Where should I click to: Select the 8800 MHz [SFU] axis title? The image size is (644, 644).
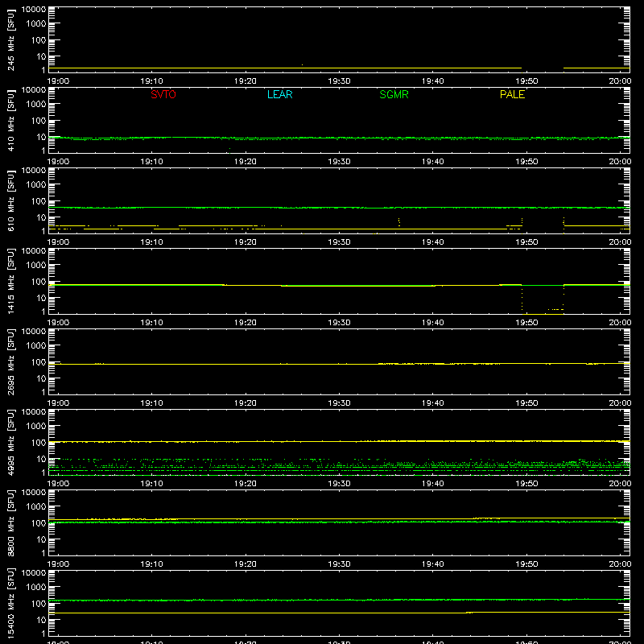[10, 522]
